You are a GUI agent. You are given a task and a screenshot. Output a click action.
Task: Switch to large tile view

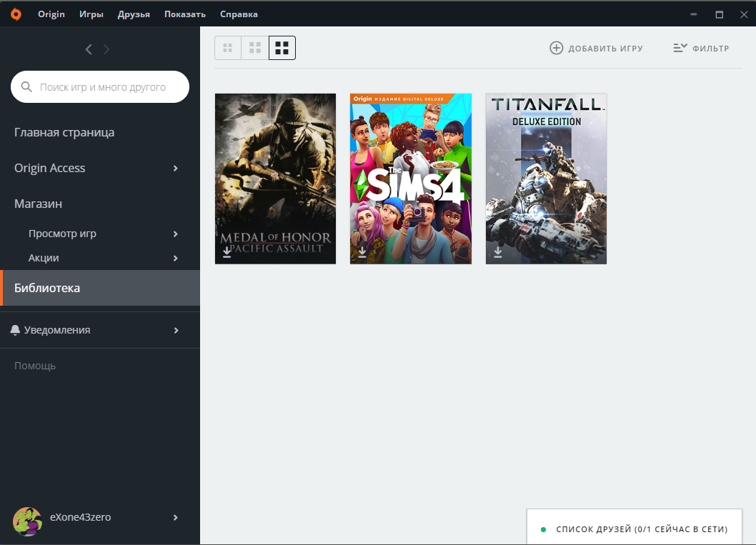tap(282, 48)
